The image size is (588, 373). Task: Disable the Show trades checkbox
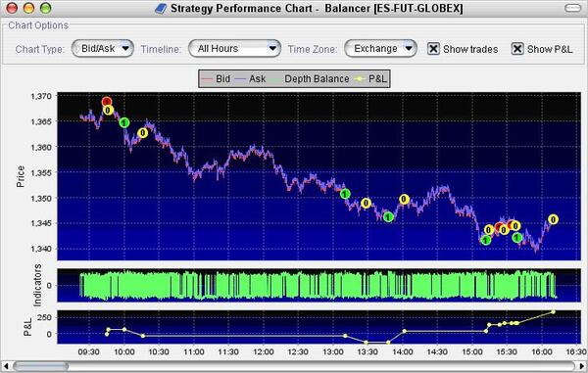click(433, 49)
